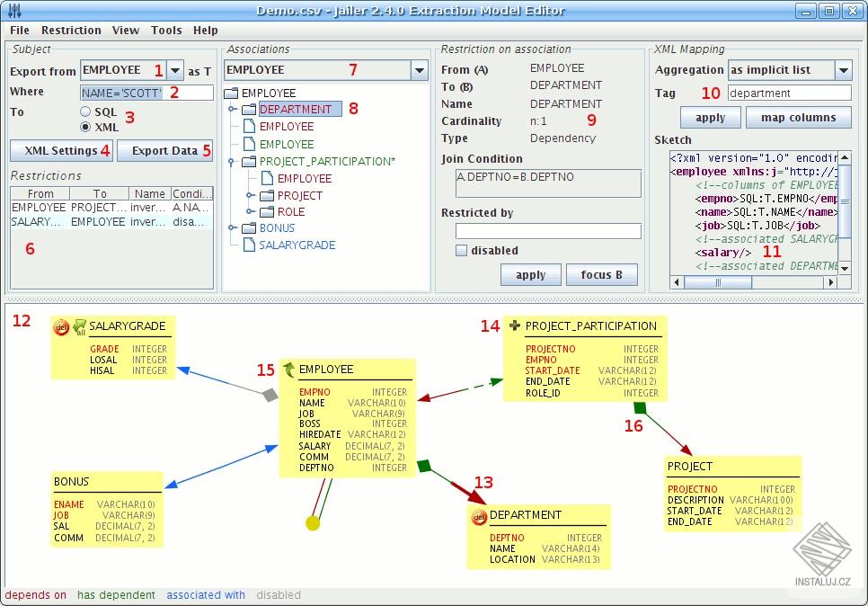This screenshot has height=606, width=868.
Task: Click the XML Settings button
Action: (61, 151)
